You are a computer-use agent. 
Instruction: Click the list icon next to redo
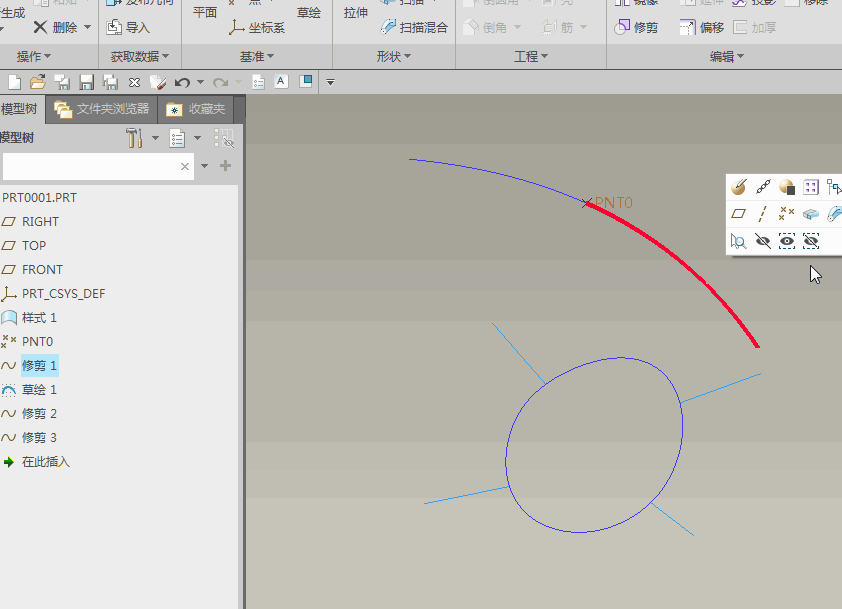coord(258,82)
